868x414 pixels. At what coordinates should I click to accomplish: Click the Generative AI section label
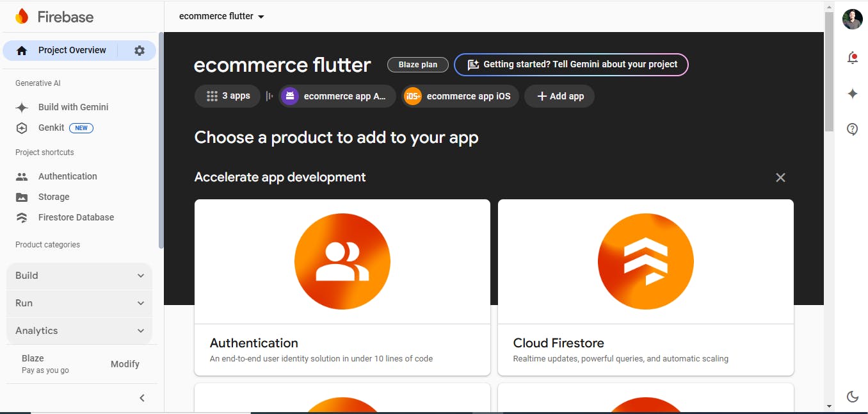point(38,83)
